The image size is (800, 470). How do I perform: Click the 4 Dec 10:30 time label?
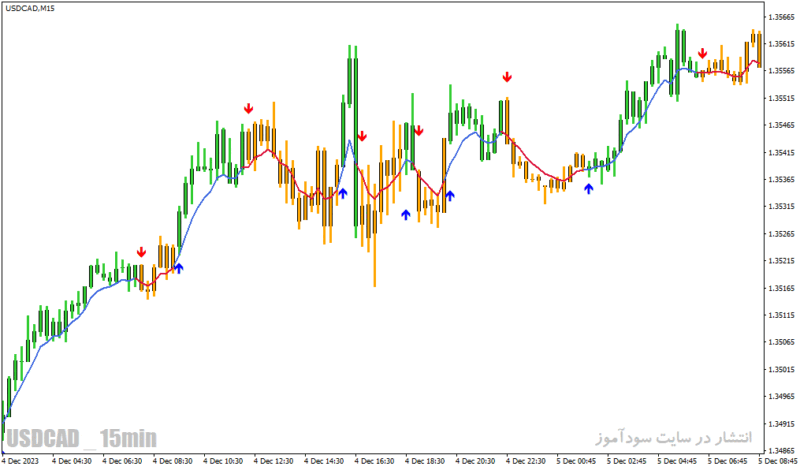223,461
